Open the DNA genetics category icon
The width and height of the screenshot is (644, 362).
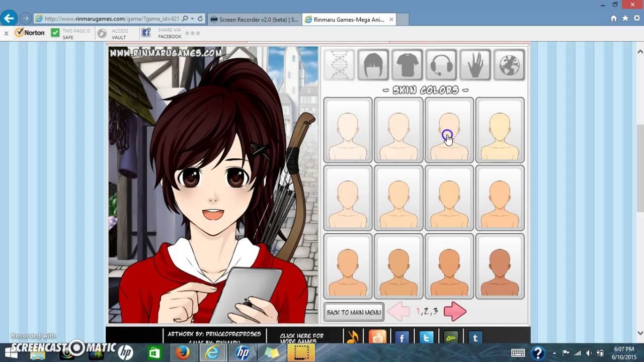tap(339, 64)
